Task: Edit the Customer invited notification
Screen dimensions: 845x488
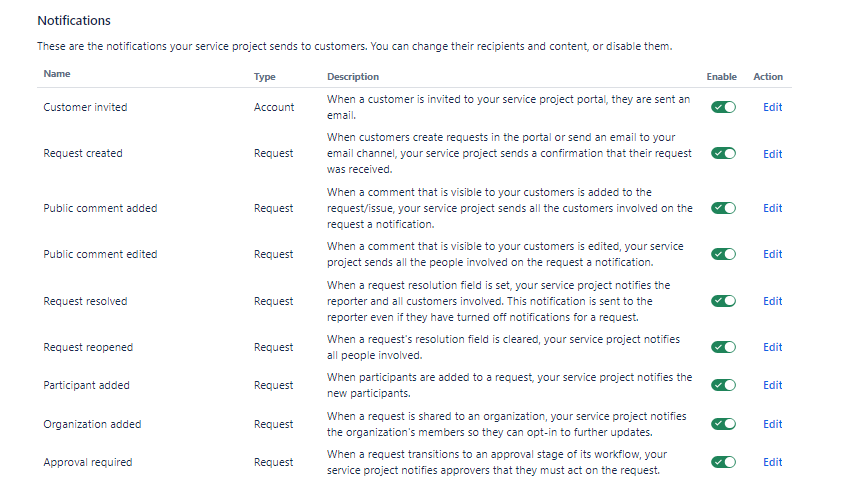Action: click(772, 107)
